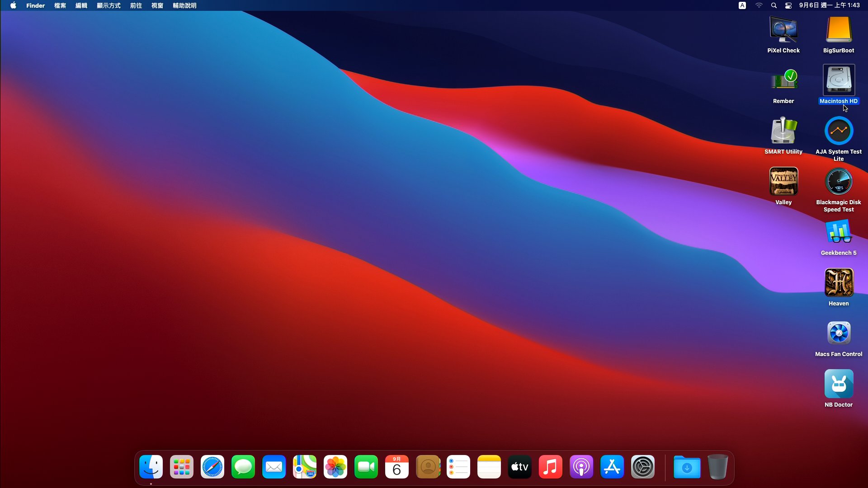Open the Downloads folder stack in dock

tap(687, 467)
